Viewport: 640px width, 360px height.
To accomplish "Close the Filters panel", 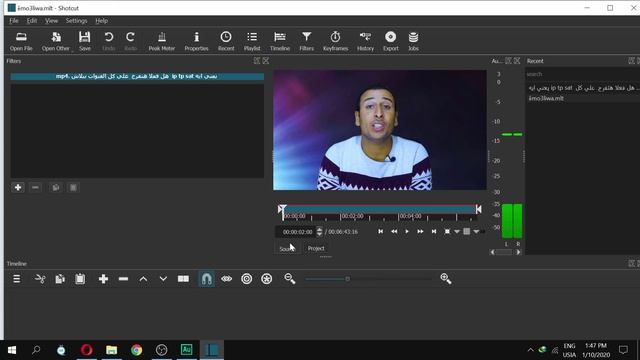I will (x=266, y=61).
